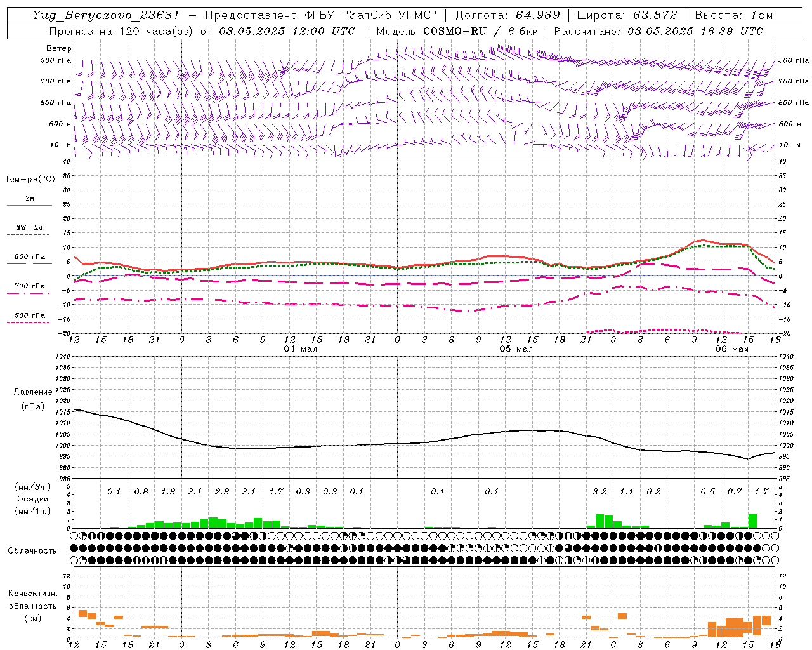Click '700 гПа' in the temperature legend
The image size is (812, 650).
click(x=29, y=286)
